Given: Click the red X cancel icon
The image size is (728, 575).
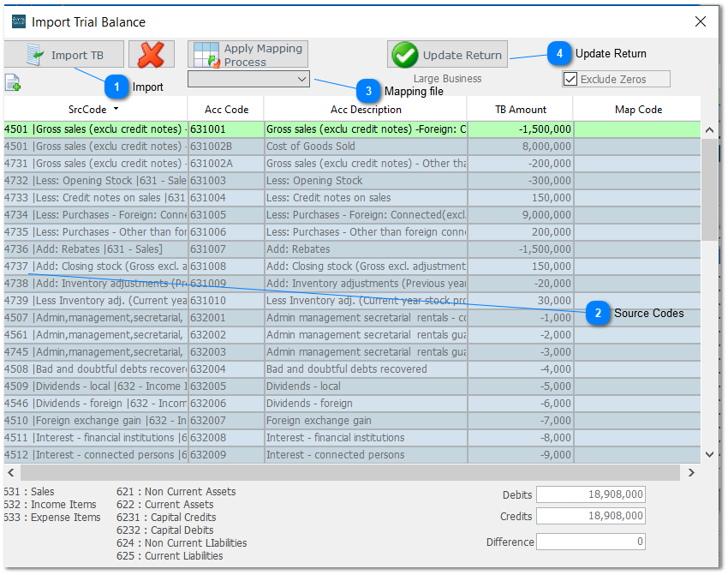Looking at the screenshot, I should pyautogui.click(x=152, y=53).
